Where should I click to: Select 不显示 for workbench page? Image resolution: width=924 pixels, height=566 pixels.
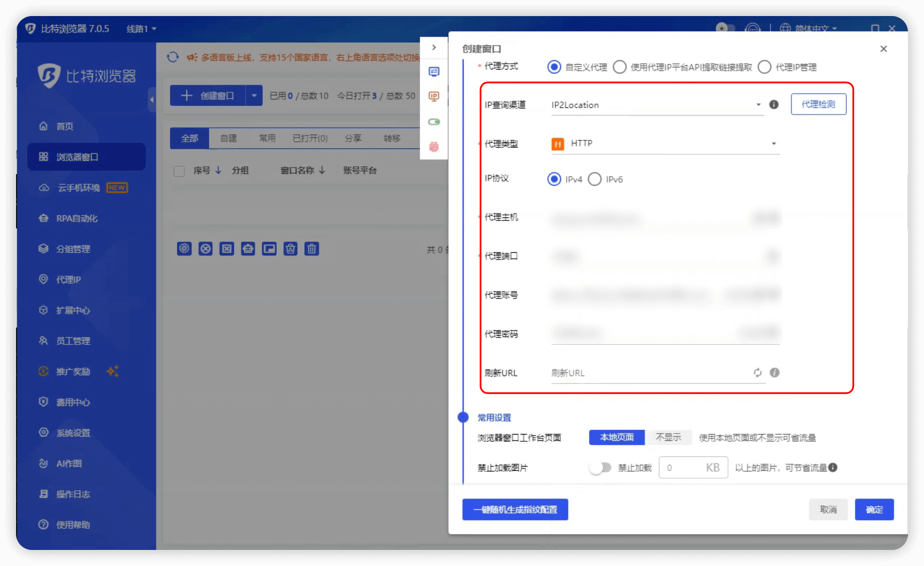pos(668,437)
